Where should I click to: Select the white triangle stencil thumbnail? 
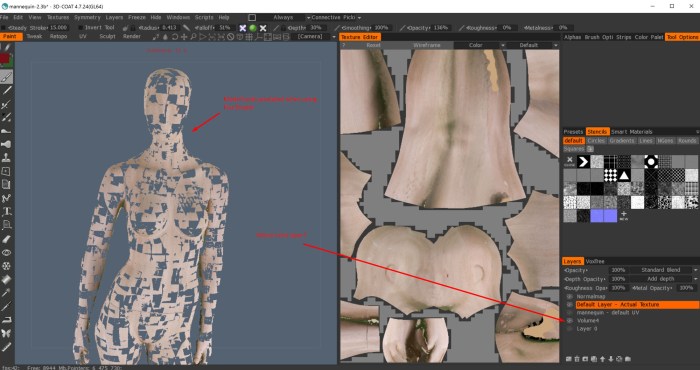click(x=624, y=175)
